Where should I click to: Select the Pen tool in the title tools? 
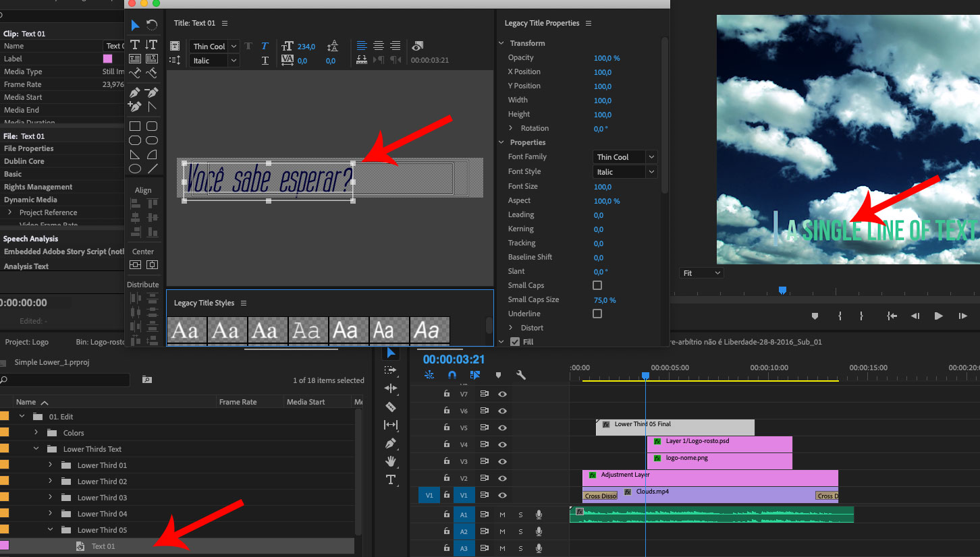[135, 92]
